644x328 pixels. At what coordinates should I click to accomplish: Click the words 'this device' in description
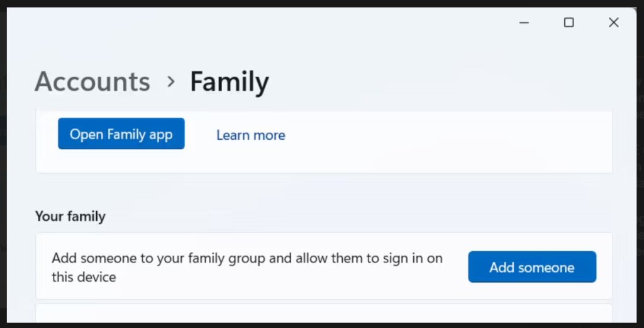click(84, 277)
